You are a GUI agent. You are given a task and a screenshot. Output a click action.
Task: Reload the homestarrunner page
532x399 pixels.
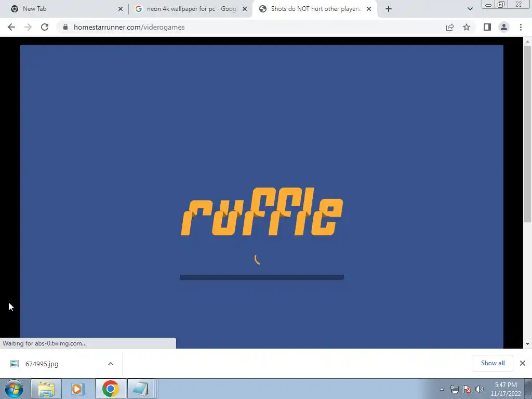[x=45, y=27]
